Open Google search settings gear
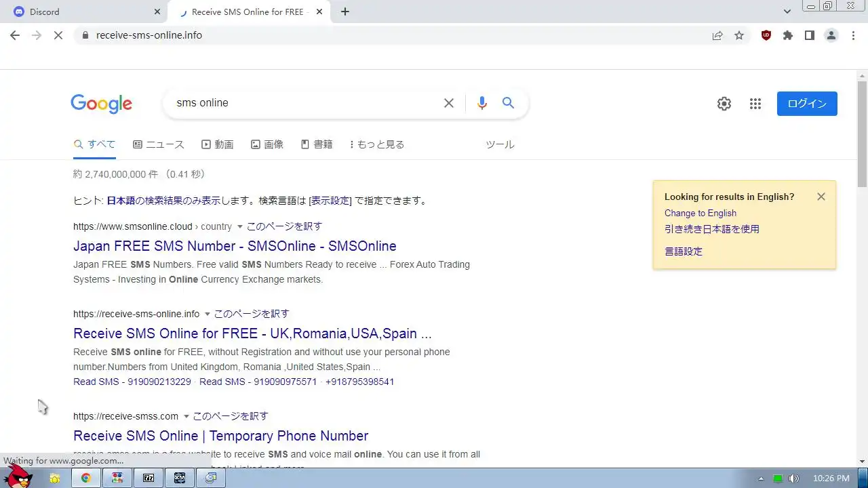This screenshot has height=488, width=868. 724,104
